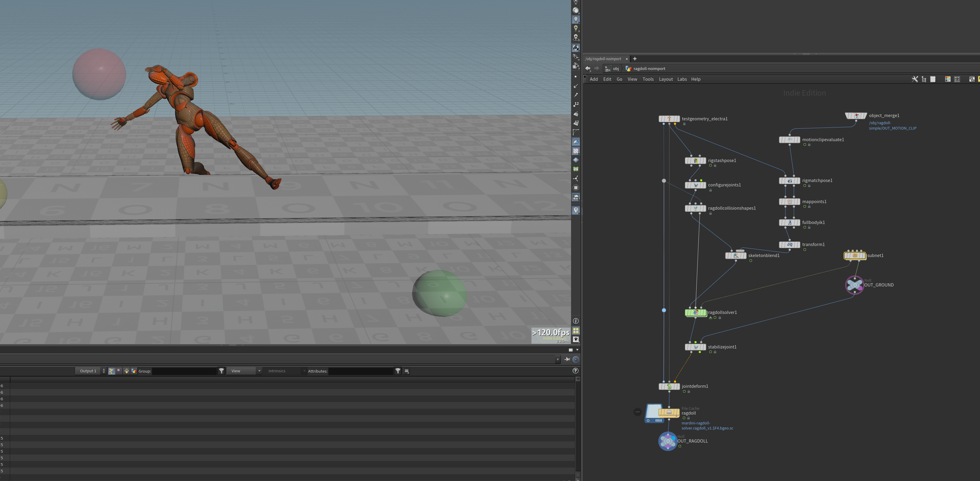The image size is (980, 481).
Task: Open the network View menu
Action: [x=632, y=79]
